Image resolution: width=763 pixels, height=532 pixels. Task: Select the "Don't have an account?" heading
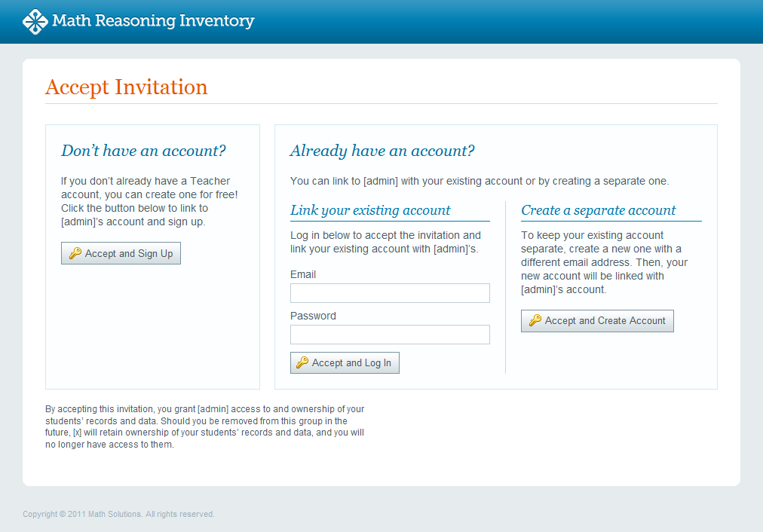click(x=143, y=151)
